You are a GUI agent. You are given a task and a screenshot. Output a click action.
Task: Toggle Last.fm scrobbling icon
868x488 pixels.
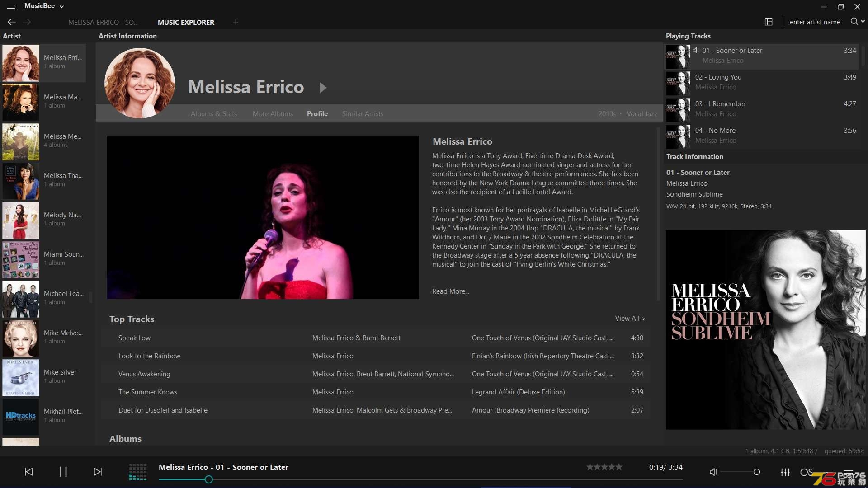click(x=806, y=472)
